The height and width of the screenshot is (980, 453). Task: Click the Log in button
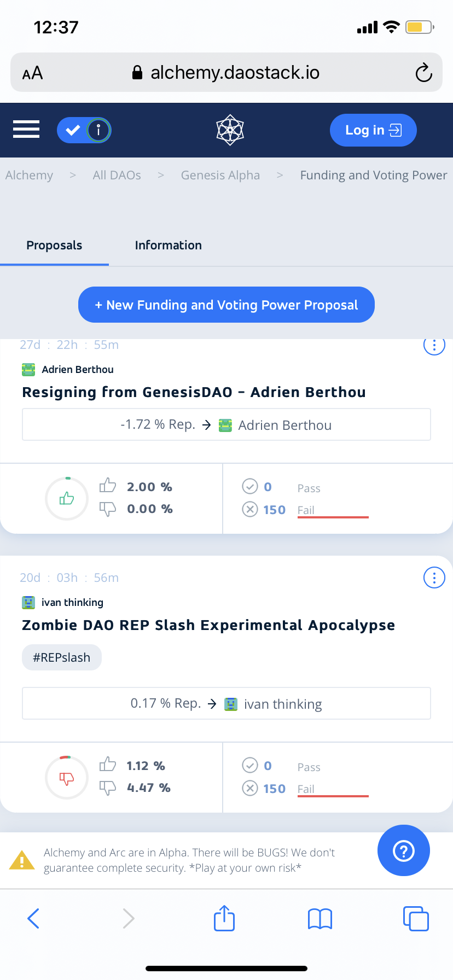pos(373,130)
